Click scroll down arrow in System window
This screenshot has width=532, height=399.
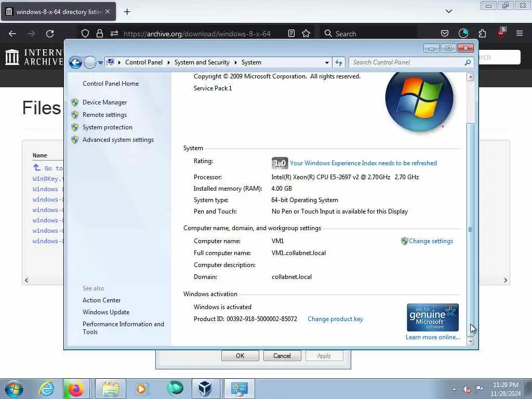(470, 342)
